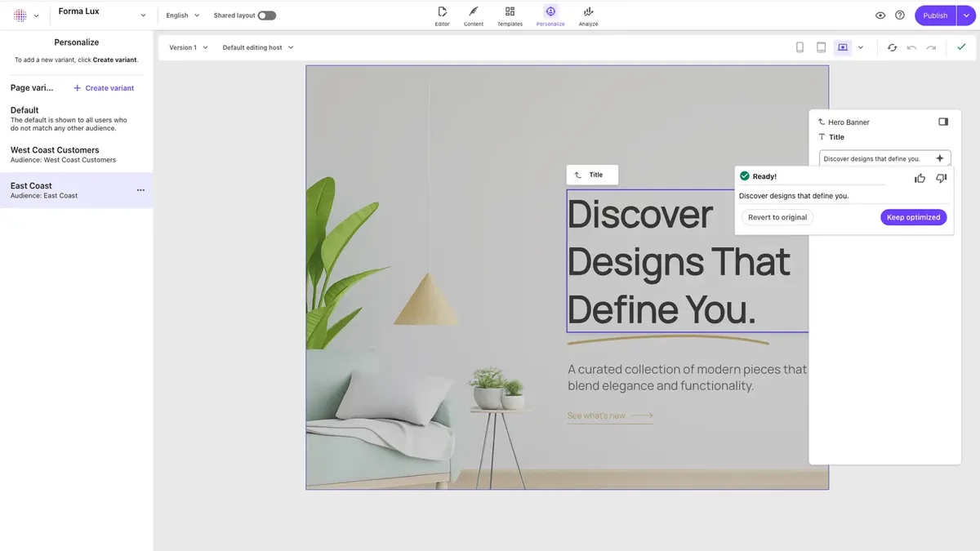
Task: Click Revert to original
Action: click(777, 217)
